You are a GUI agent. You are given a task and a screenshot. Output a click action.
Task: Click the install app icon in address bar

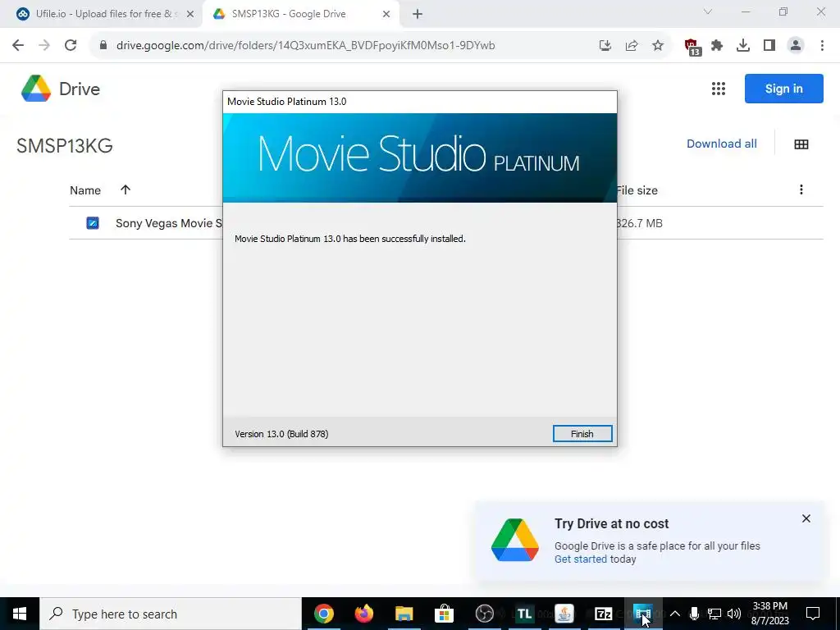tap(605, 46)
